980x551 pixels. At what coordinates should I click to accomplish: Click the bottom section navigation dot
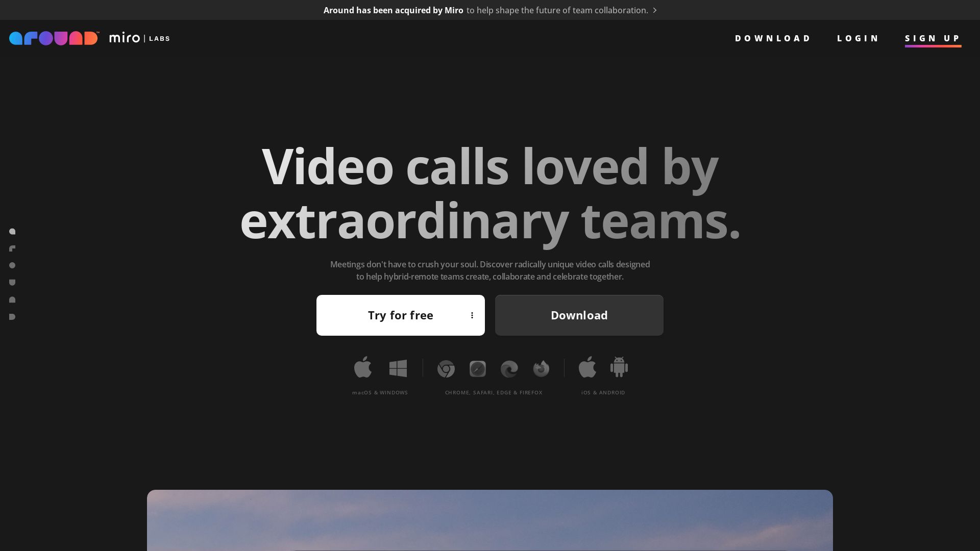click(x=12, y=316)
